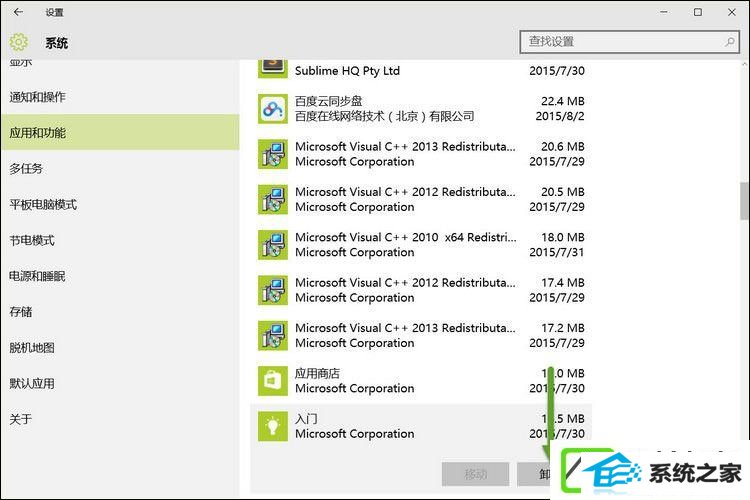
Task: Go back with the back arrow
Action: click(x=18, y=12)
